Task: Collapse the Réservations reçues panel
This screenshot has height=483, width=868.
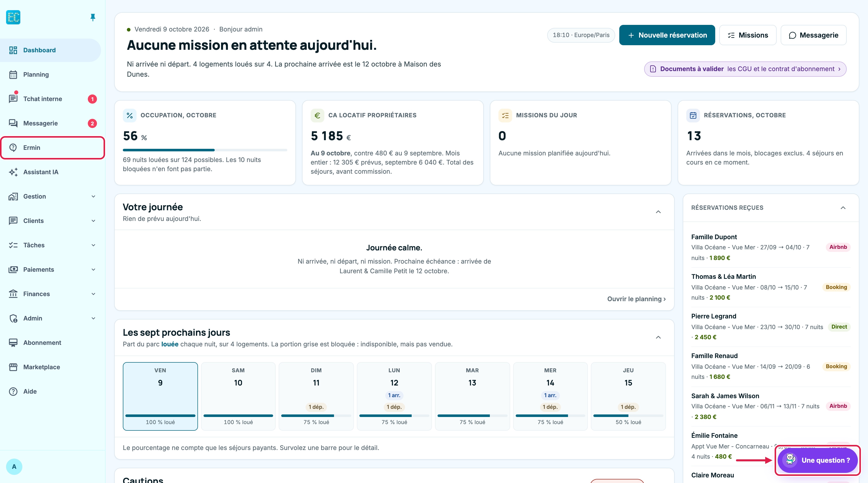Action: [843, 208]
